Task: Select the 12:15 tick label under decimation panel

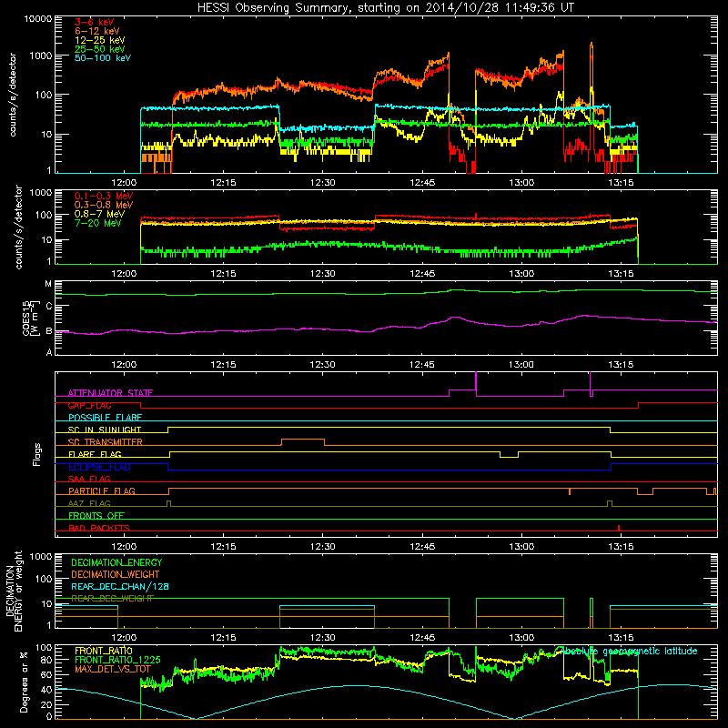Action: tap(223, 638)
